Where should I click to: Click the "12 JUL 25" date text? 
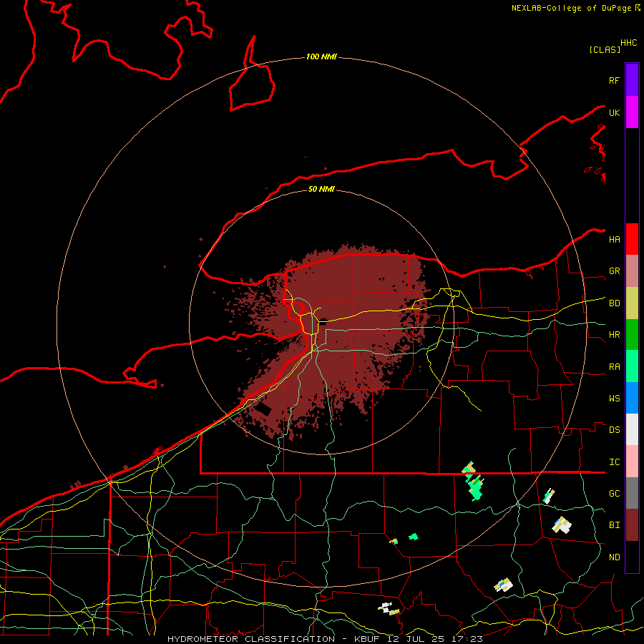click(416, 639)
